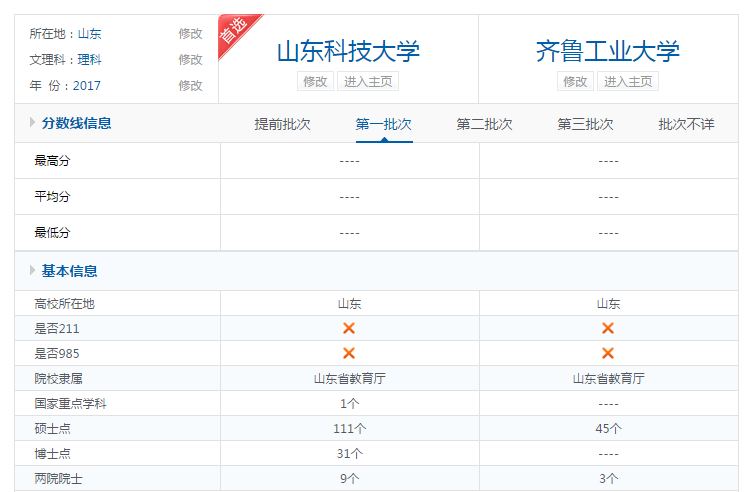Click the 111个 硕士点 value
The image size is (747, 492).
[350, 429]
